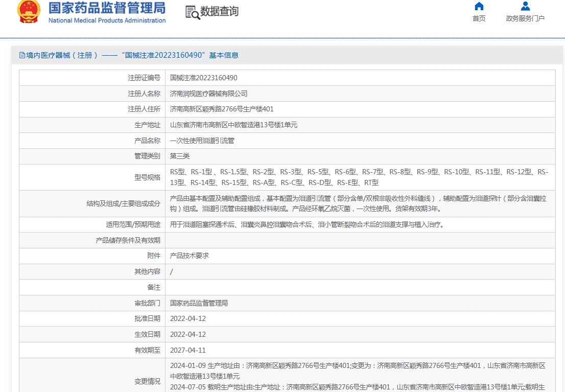Select 生效日期 value 2022-04-12
This screenshot has width=565, height=392.
(x=188, y=335)
